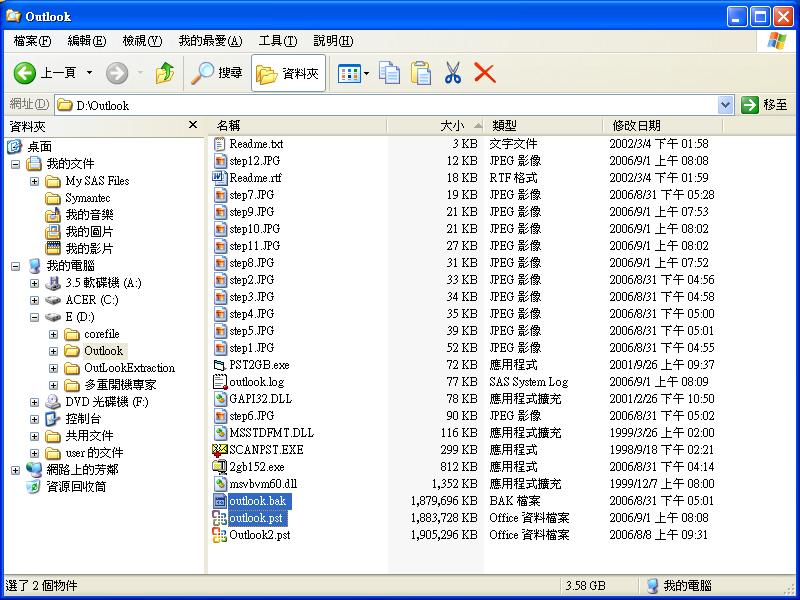The image size is (800, 600).
Task: Select 桌面 in the folder tree
Action: (x=39, y=147)
